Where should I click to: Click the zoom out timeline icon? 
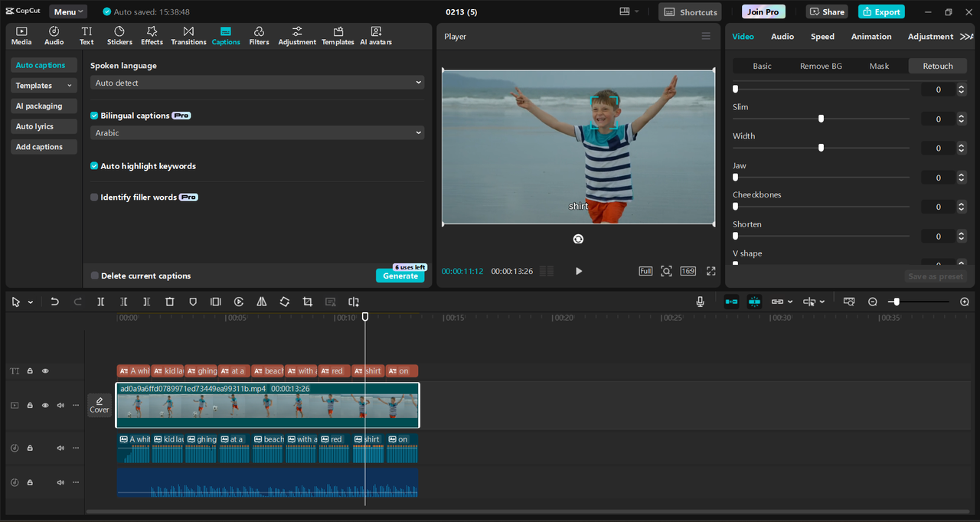873,302
